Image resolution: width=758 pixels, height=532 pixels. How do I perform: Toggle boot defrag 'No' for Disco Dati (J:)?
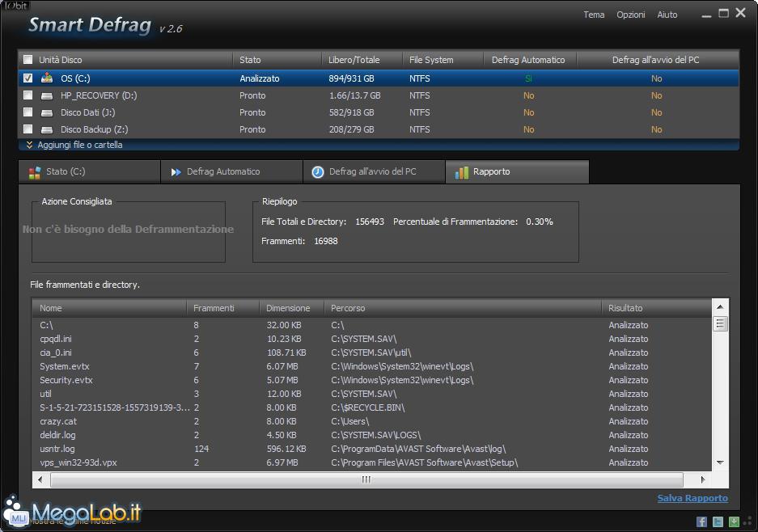(657, 112)
